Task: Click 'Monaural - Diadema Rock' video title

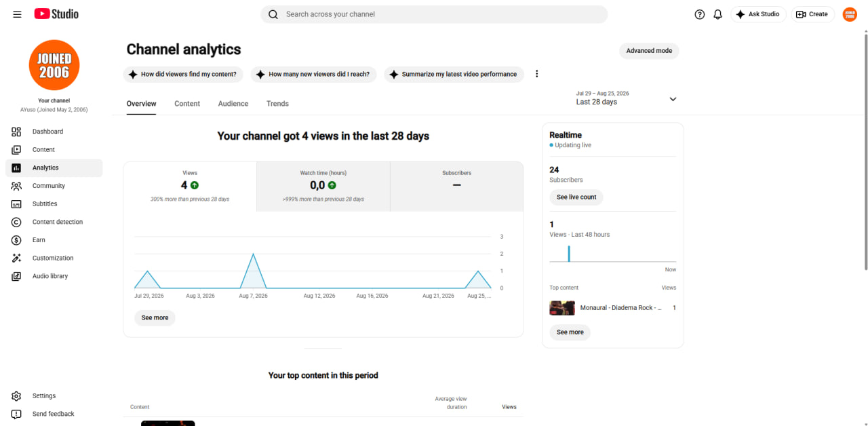Action: pyautogui.click(x=620, y=308)
